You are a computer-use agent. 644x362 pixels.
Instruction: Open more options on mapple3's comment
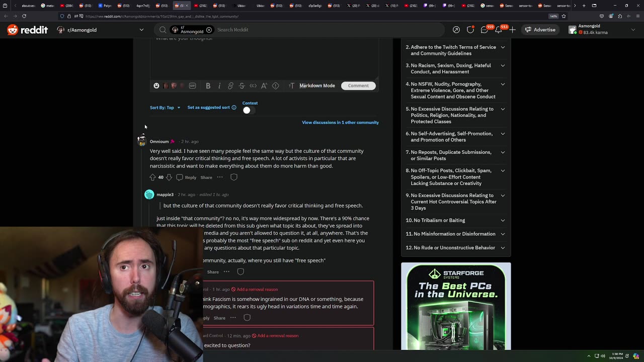[226, 271]
